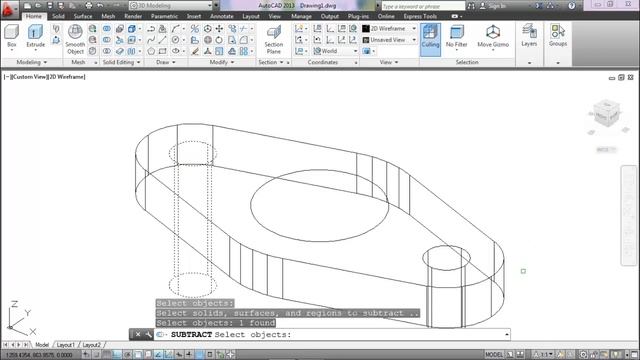Click the AutoCAD application menu logo

[x=9, y=9]
